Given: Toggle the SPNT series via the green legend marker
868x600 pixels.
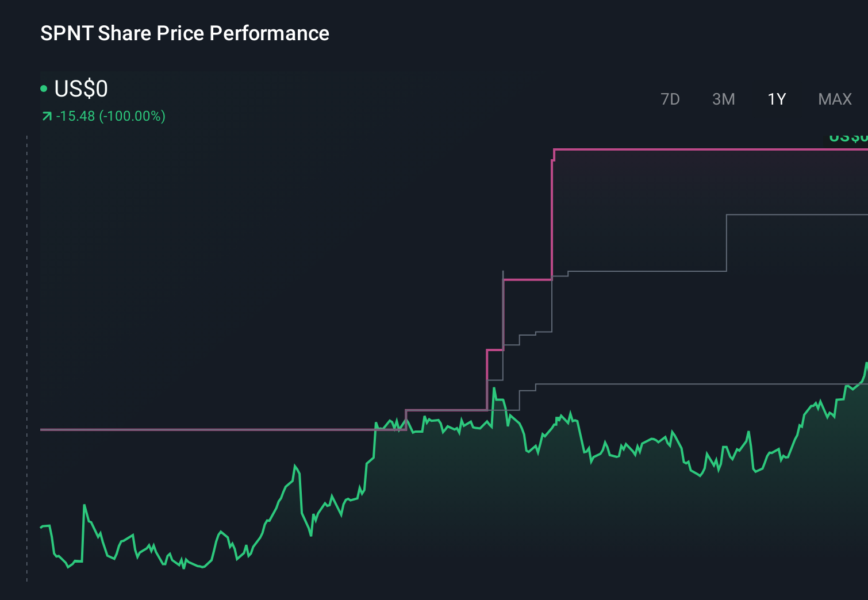Looking at the screenshot, I should click(x=44, y=88).
